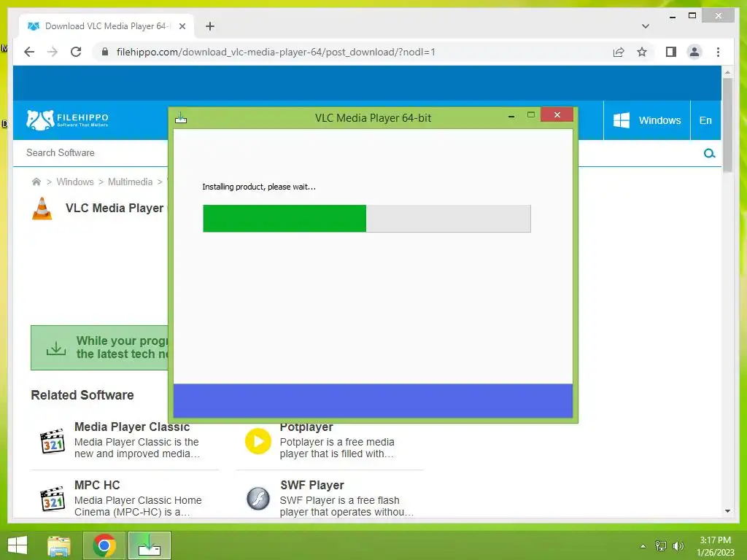This screenshot has width=747, height=560.
Task: Click the Potplayer yellow play icon
Action: (258, 441)
